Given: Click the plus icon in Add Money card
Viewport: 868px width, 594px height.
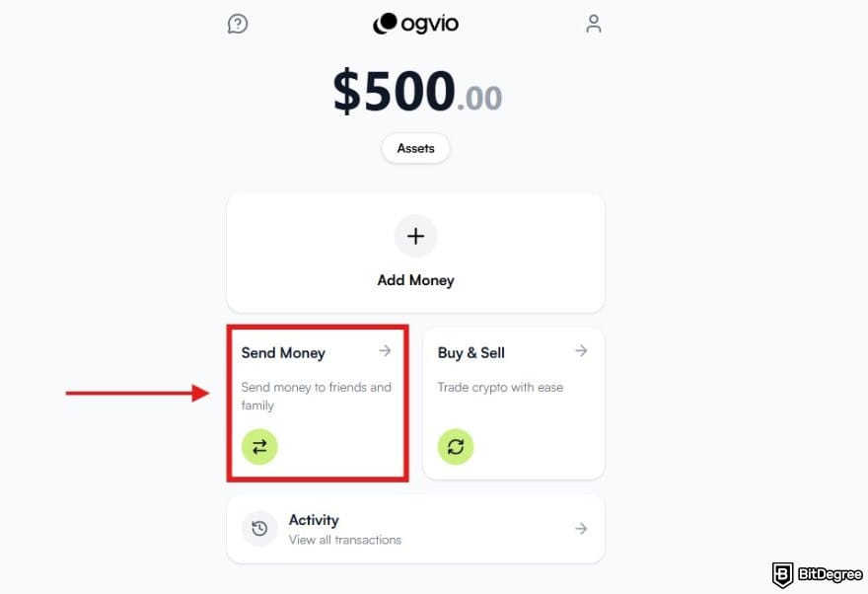Looking at the screenshot, I should [x=415, y=236].
